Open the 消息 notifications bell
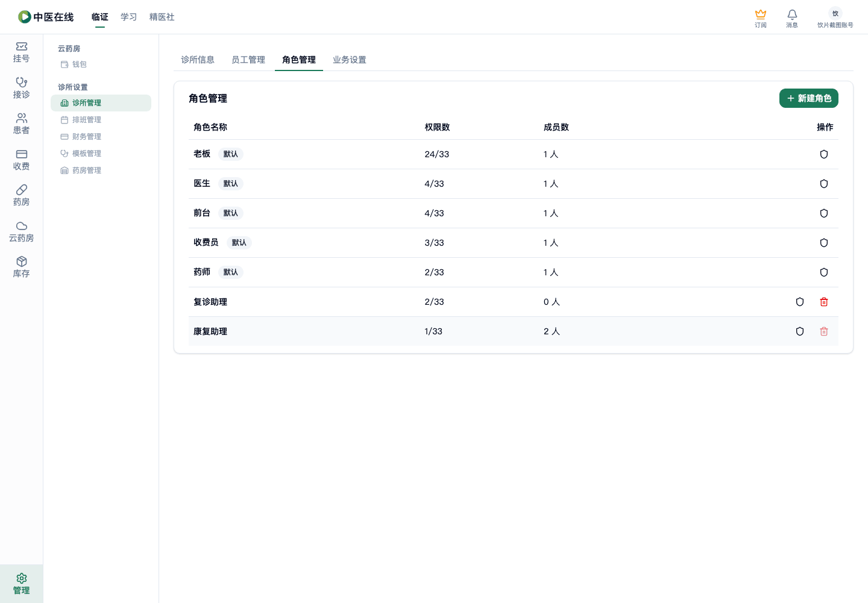The image size is (868, 603). click(x=792, y=18)
